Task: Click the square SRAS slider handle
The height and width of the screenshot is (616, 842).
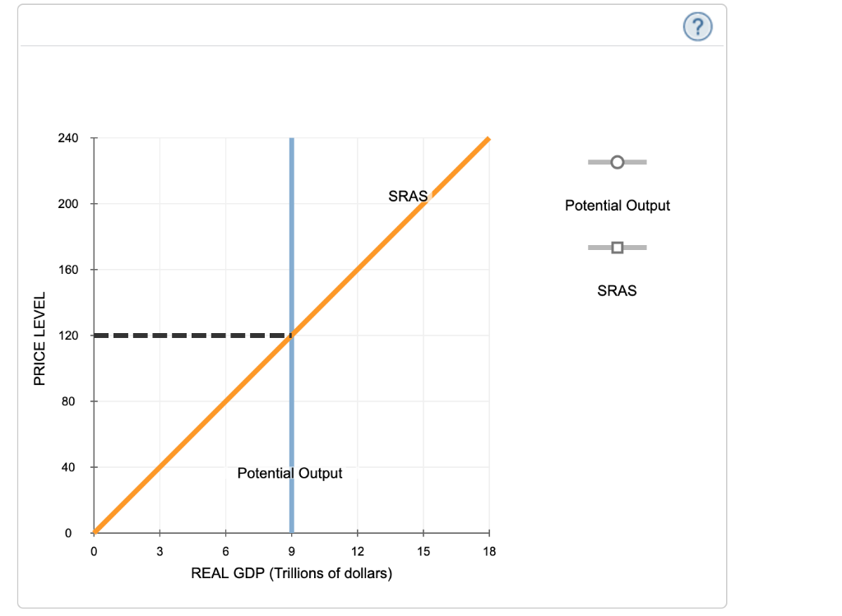Action: click(617, 246)
